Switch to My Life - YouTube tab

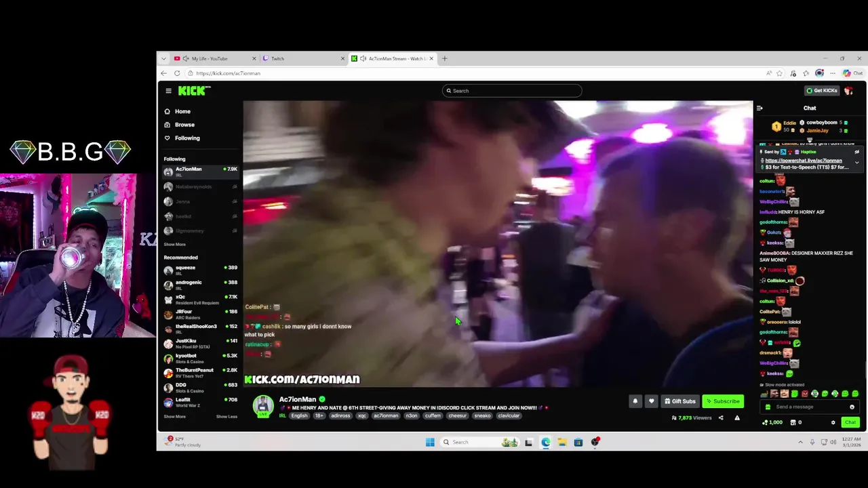tap(215, 58)
